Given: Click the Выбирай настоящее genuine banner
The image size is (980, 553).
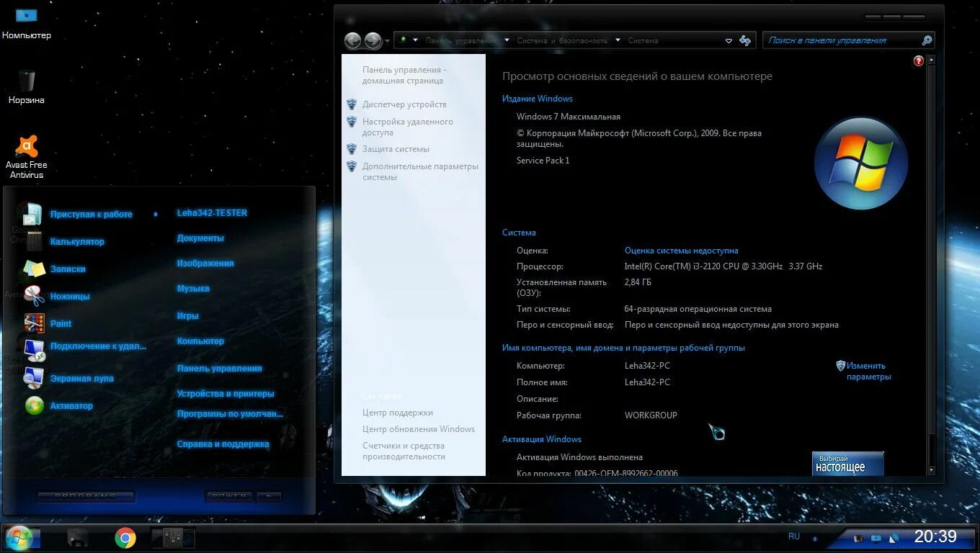Looking at the screenshot, I should tap(848, 464).
